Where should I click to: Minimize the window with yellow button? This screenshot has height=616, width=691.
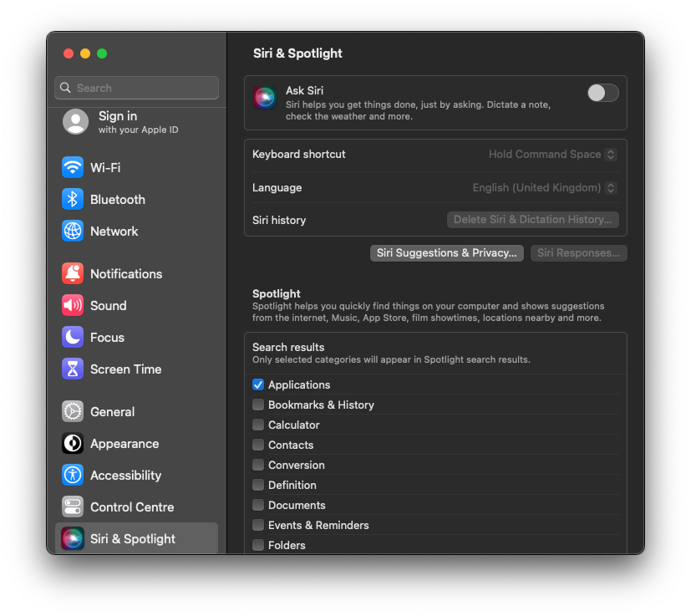pos(85,53)
